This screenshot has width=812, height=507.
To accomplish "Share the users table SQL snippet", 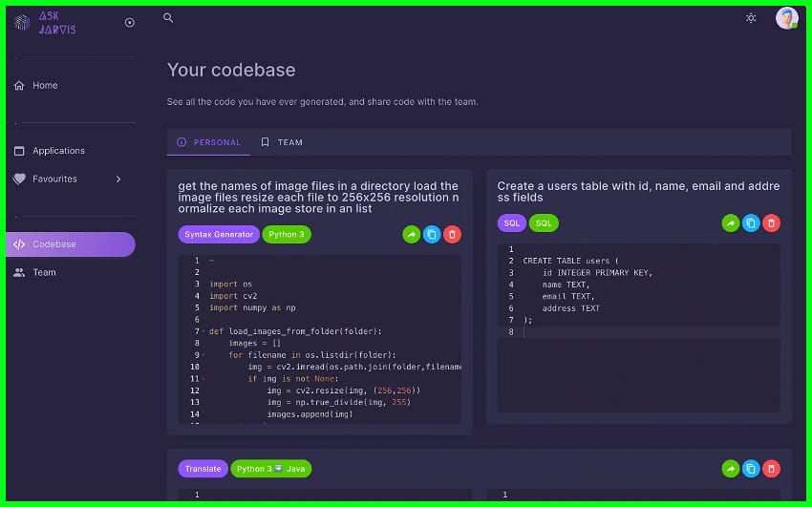I will click(730, 222).
